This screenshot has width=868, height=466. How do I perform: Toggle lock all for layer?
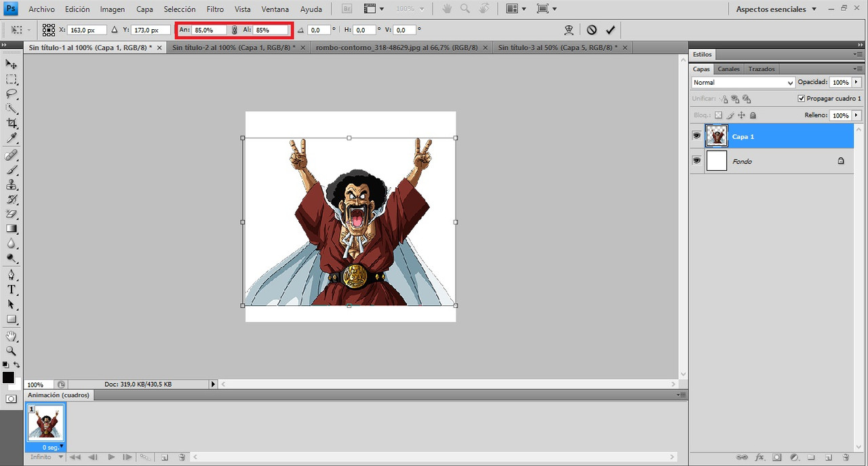(x=753, y=115)
